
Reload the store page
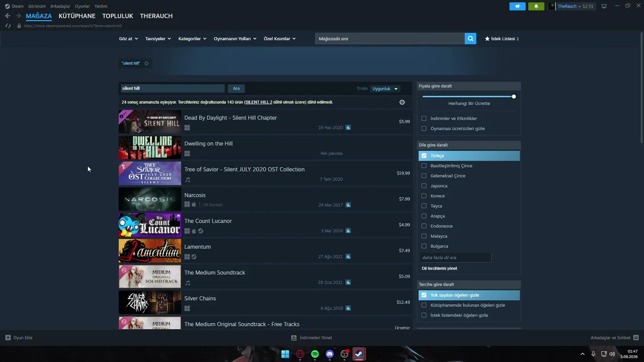[x=8, y=26]
